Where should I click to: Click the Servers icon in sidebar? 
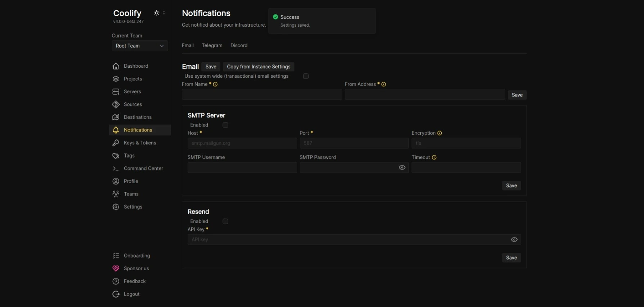click(x=116, y=91)
